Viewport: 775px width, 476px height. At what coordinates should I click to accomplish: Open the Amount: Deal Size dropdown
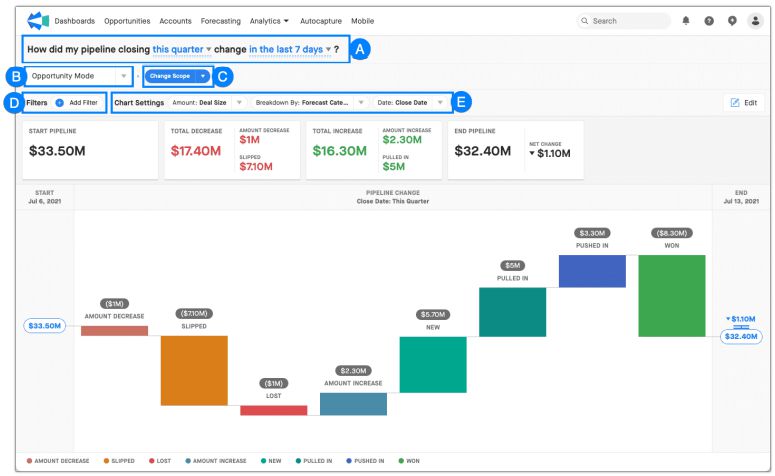pos(207,103)
